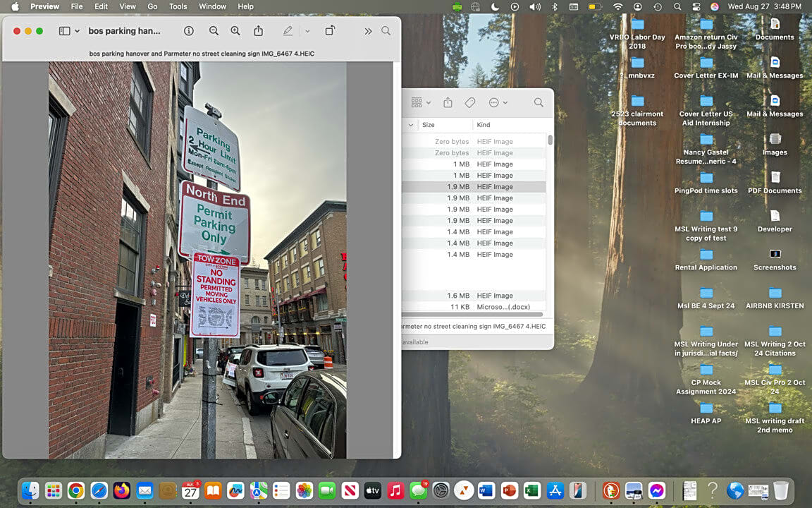Sort files by the Kind column header
812x508 pixels.
click(484, 125)
